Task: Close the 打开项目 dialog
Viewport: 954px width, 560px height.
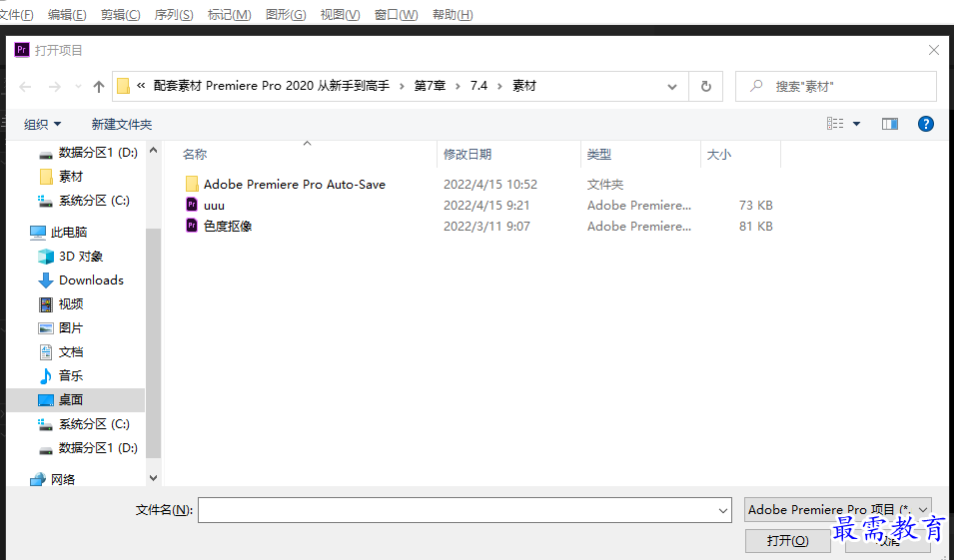Action: pos(934,51)
